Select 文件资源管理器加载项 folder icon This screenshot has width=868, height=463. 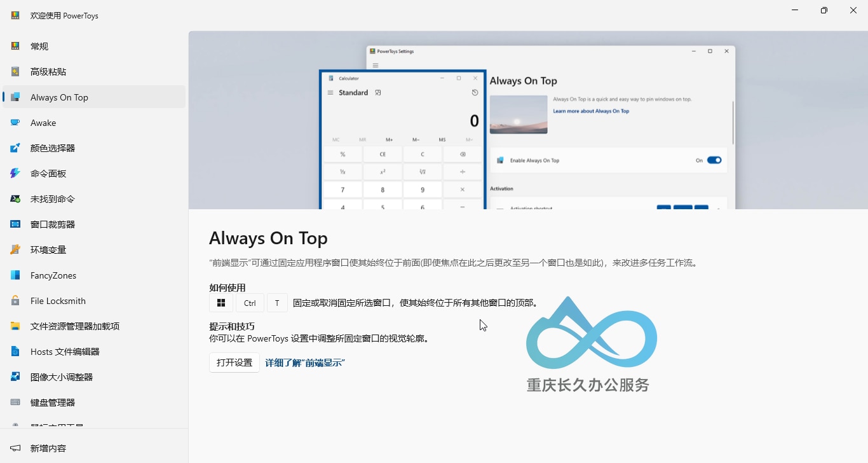click(x=15, y=326)
